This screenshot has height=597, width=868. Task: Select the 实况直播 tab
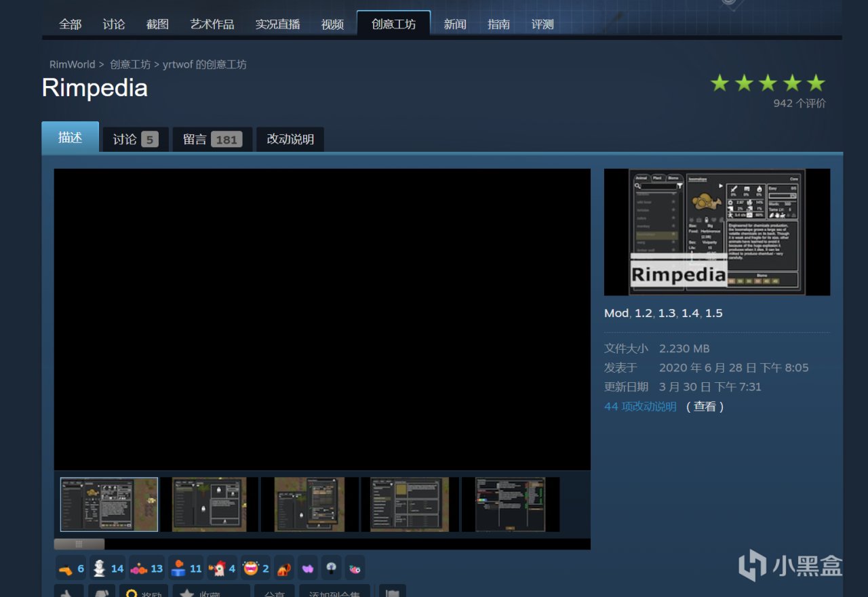277,24
